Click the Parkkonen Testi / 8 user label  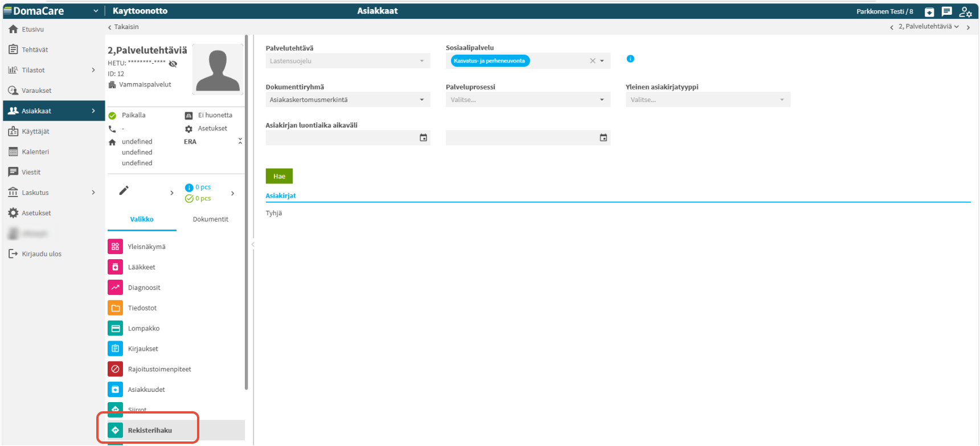885,11
